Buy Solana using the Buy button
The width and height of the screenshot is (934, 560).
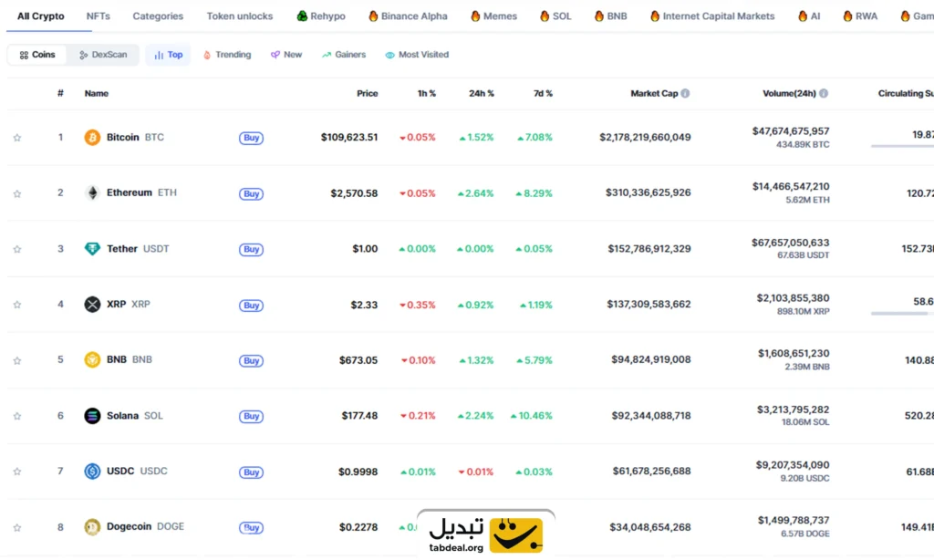pos(252,417)
